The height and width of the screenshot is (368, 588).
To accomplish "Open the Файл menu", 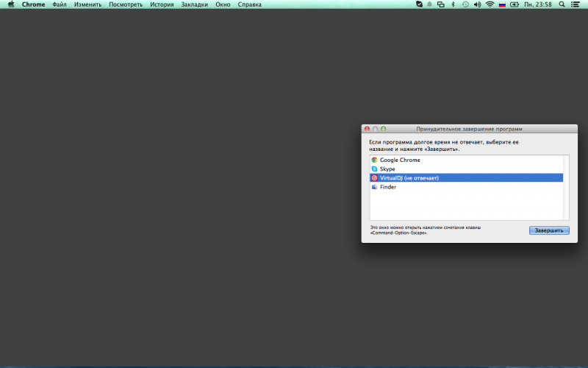I will click(x=60, y=4).
